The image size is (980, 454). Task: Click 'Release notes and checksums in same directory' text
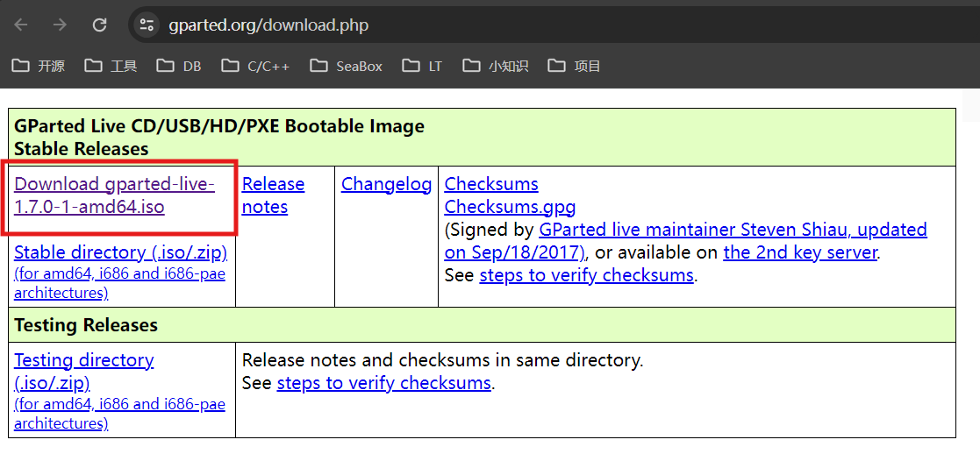click(x=442, y=360)
